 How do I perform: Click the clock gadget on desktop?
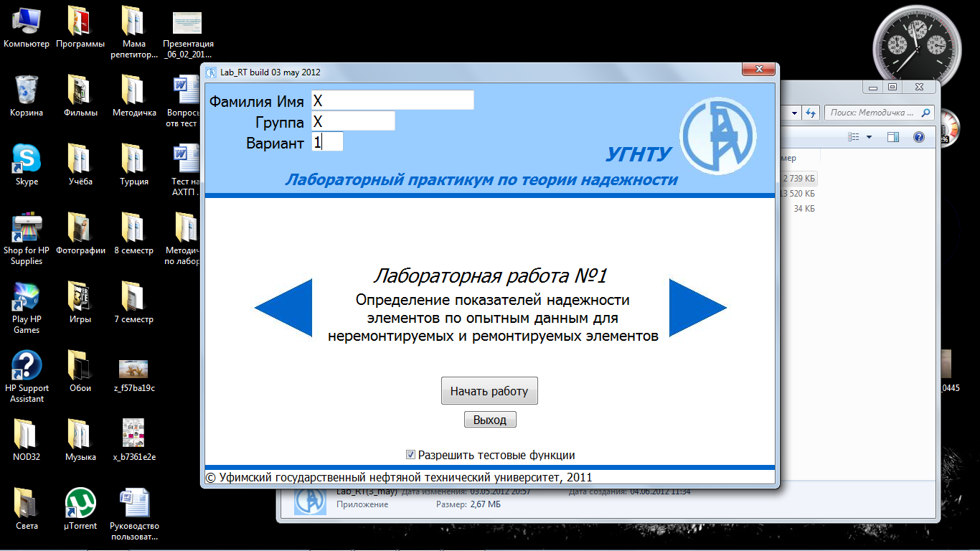[x=915, y=48]
